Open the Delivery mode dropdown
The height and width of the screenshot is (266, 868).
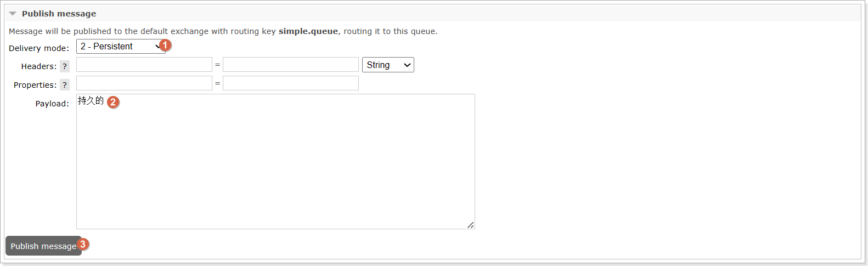click(121, 47)
